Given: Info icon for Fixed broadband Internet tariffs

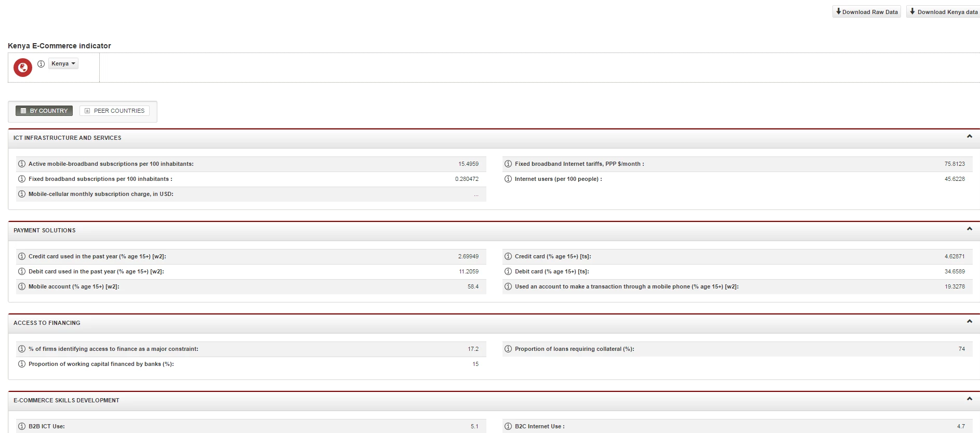Looking at the screenshot, I should coord(508,164).
